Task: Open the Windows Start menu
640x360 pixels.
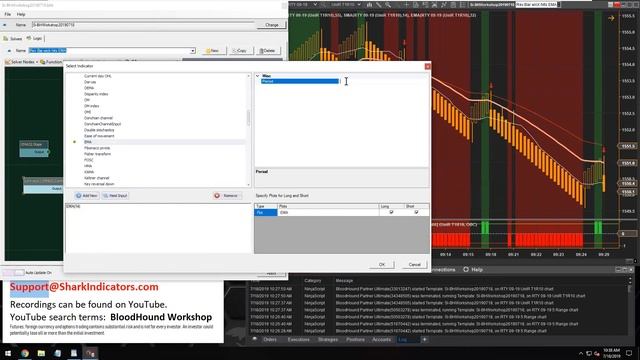Action: point(8,353)
